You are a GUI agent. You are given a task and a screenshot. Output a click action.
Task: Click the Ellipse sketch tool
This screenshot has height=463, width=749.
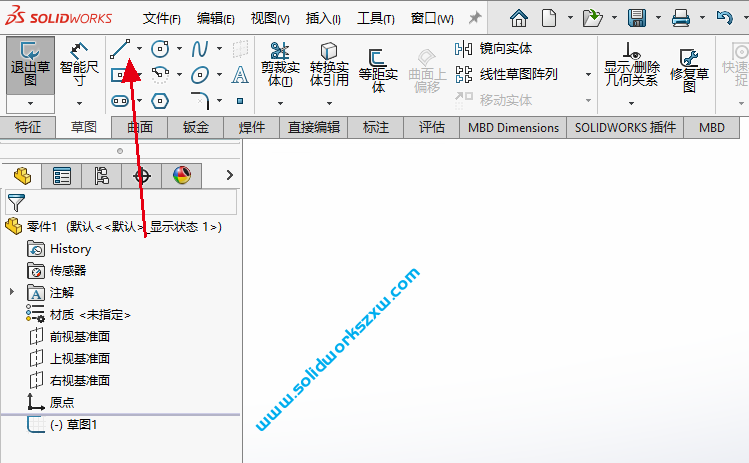point(200,75)
